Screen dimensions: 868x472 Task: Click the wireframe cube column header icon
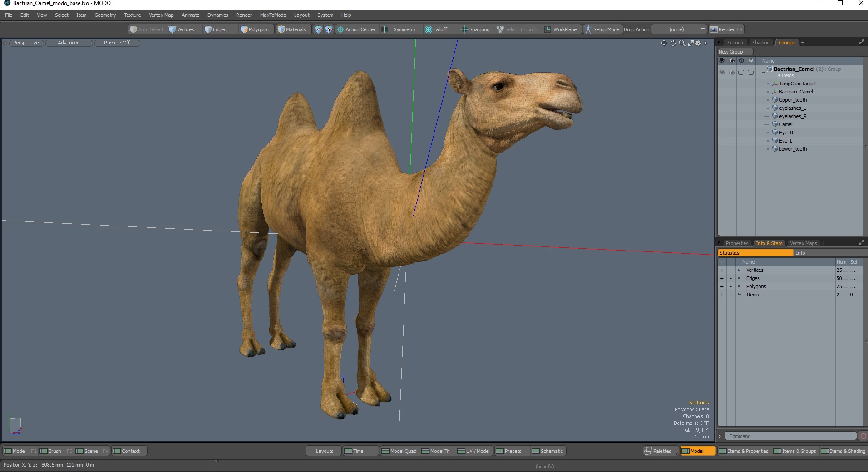(x=741, y=61)
